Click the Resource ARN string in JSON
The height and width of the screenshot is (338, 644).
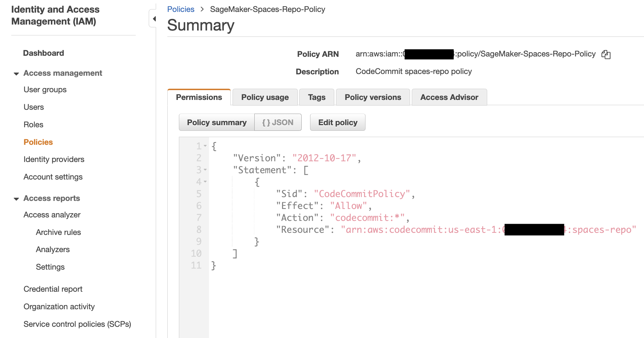[x=488, y=230]
